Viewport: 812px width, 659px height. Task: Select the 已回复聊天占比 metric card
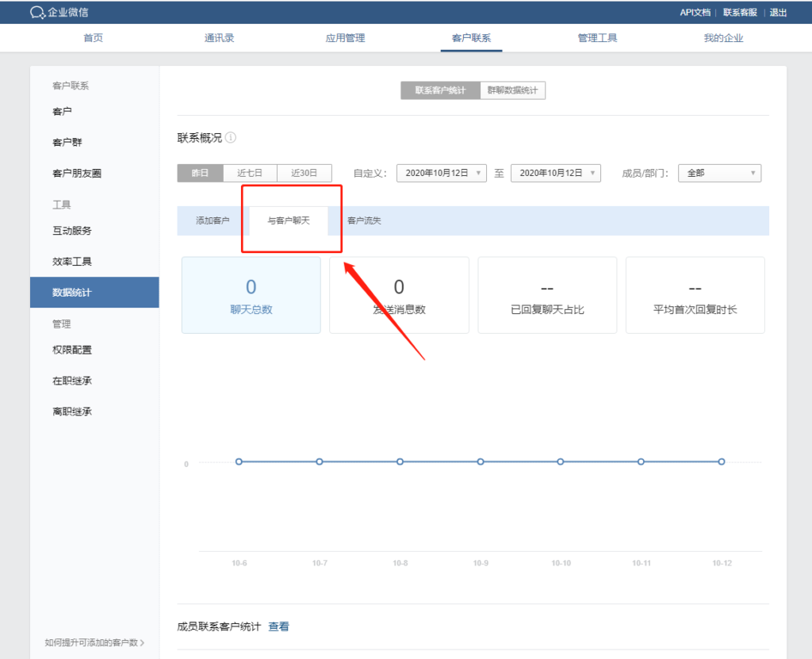547,295
